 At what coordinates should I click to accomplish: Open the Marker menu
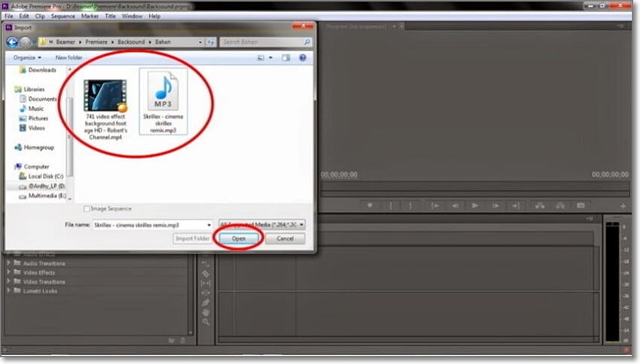coord(90,16)
